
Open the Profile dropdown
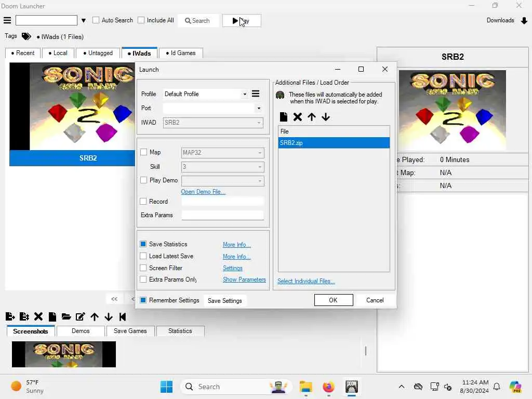click(245, 94)
